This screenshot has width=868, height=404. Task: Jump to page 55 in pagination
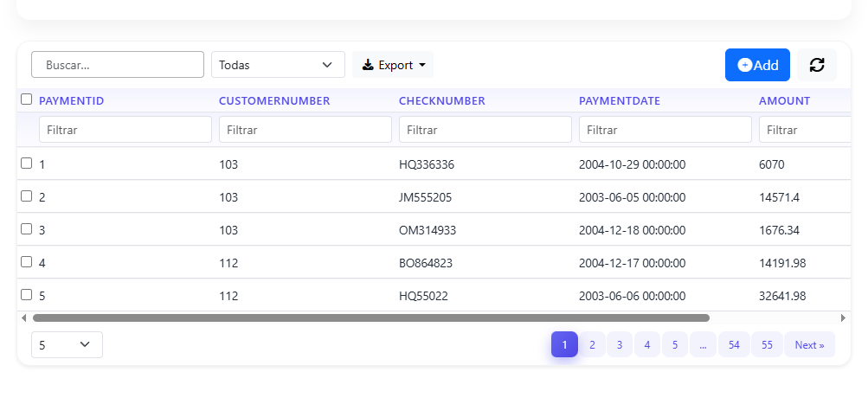(767, 344)
